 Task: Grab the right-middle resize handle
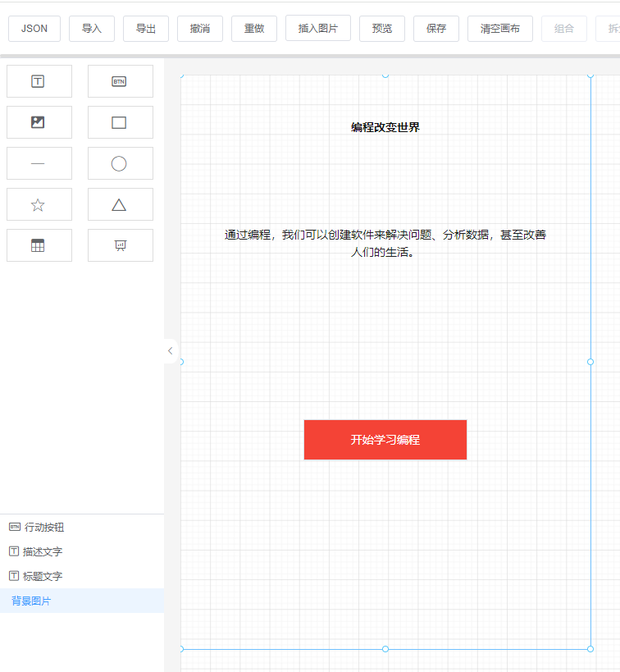click(x=590, y=362)
